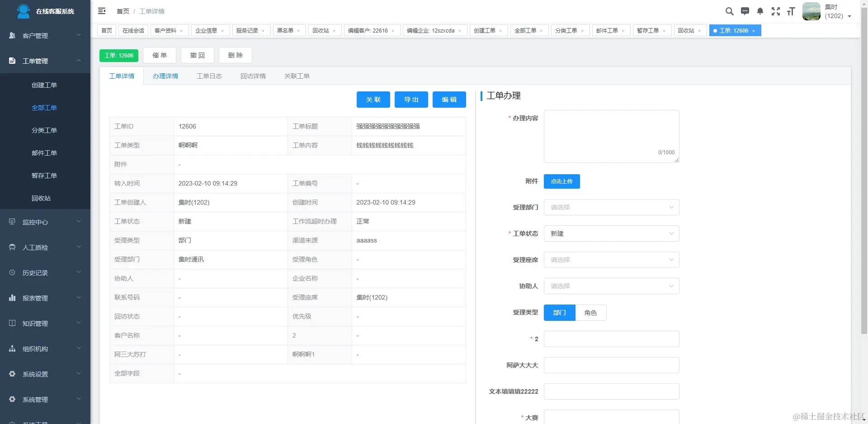Click the 报表管理 chart icon
868x424 pixels.
[12, 298]
